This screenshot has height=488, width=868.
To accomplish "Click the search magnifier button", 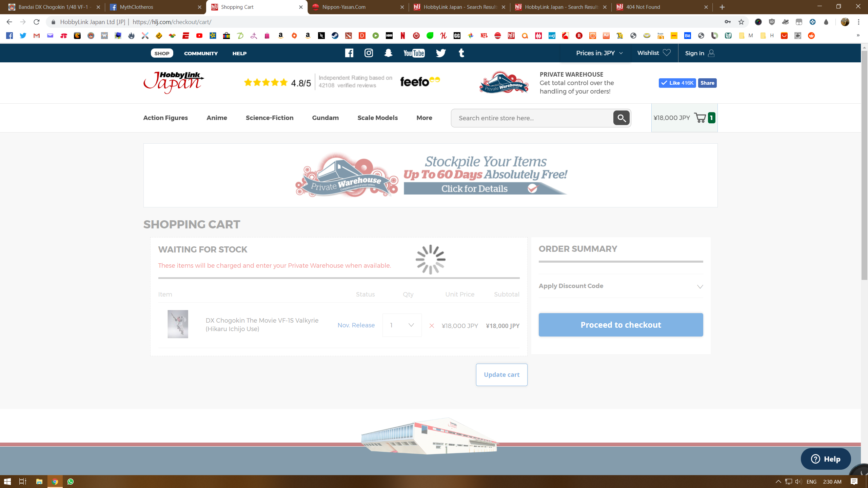I will [621, 118].
